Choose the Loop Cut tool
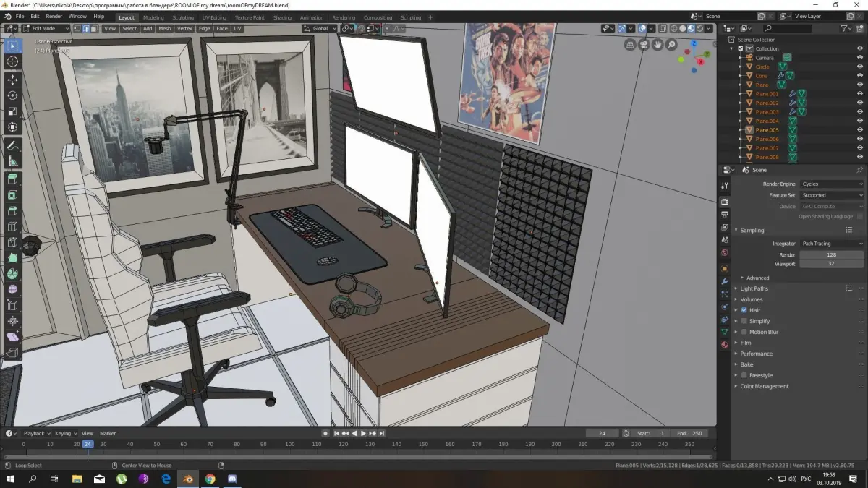 coord(12,227)
